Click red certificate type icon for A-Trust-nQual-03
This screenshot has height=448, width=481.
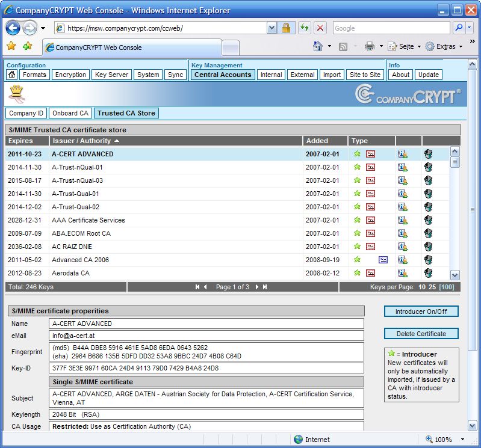371,180
